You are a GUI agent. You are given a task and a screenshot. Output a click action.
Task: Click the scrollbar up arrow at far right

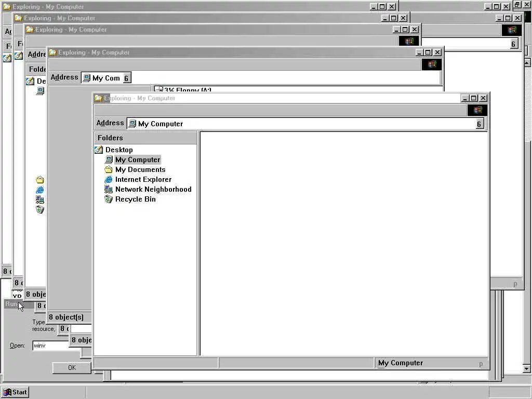[527, 62]
